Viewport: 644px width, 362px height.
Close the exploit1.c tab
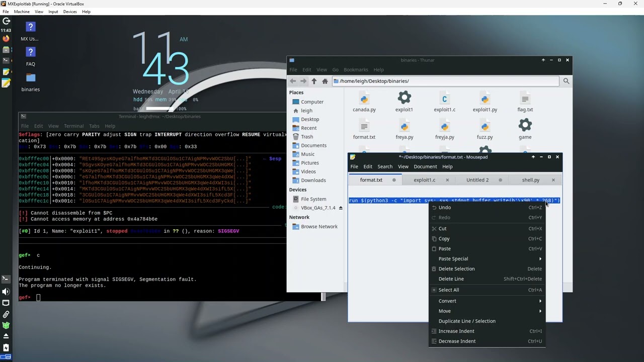[447, 180]
